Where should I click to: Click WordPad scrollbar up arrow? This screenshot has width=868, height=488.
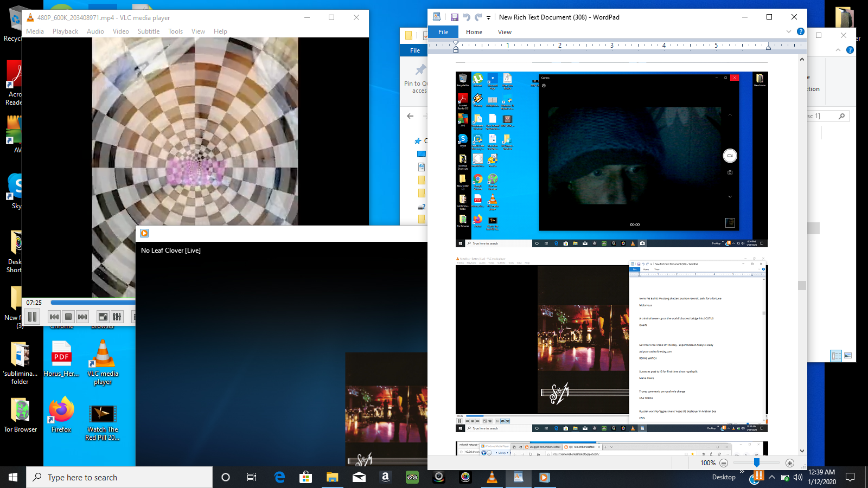(802, 59)
